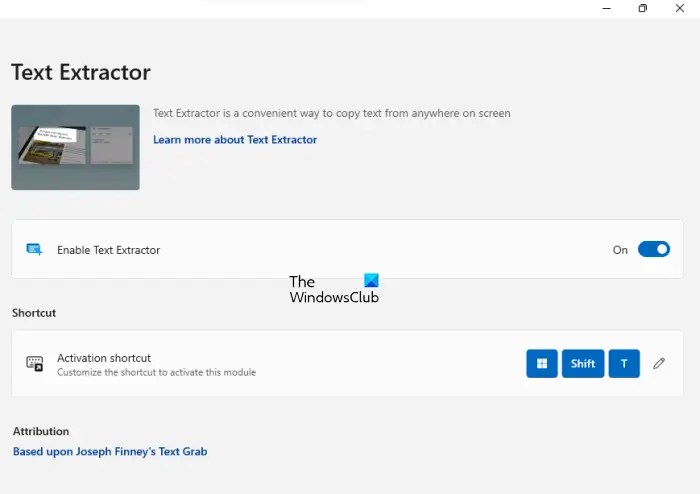Image resolution: width=700 pixels, height=494 pixels.
Task: Open Based upon Joseph Finney's Text Grab link
Action: (110, 452)
